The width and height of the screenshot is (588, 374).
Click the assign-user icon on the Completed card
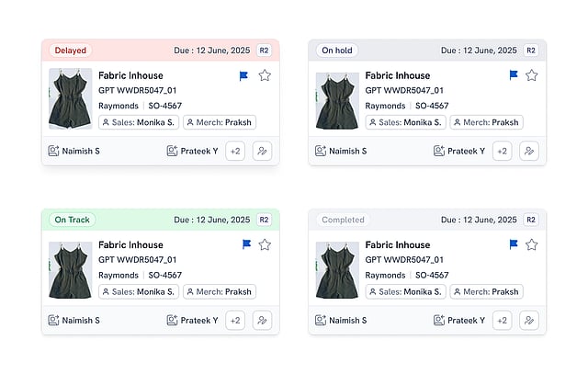(529, 320)
